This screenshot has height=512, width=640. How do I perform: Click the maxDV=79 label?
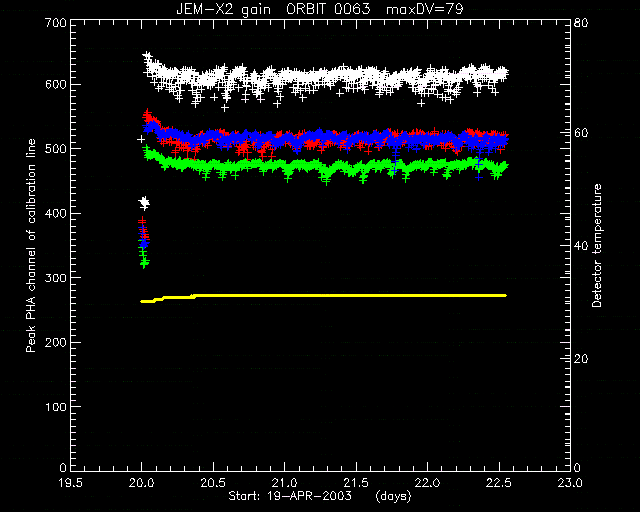tap(425, 9)
